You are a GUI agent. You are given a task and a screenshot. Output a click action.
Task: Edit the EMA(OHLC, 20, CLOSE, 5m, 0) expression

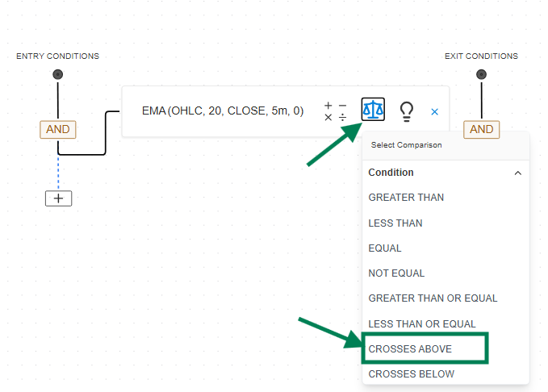coord(223,111)
